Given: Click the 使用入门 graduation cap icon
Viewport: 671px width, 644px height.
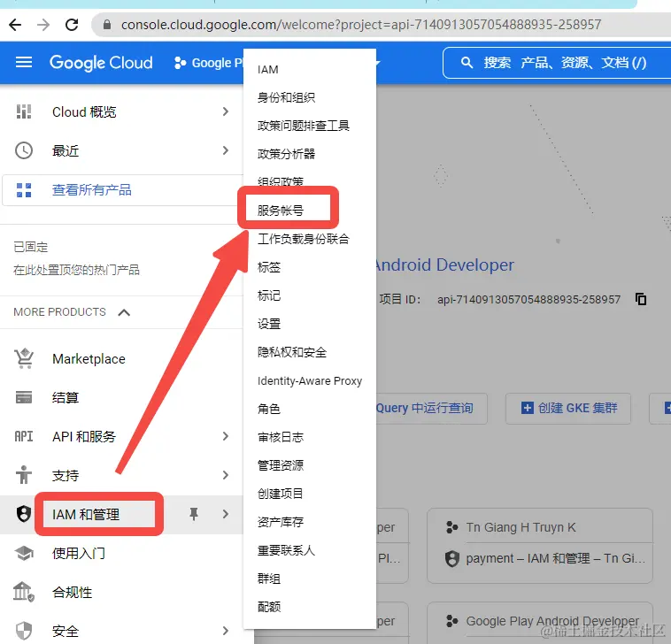Looking at the screenshot, I should (x=24, y=553).
